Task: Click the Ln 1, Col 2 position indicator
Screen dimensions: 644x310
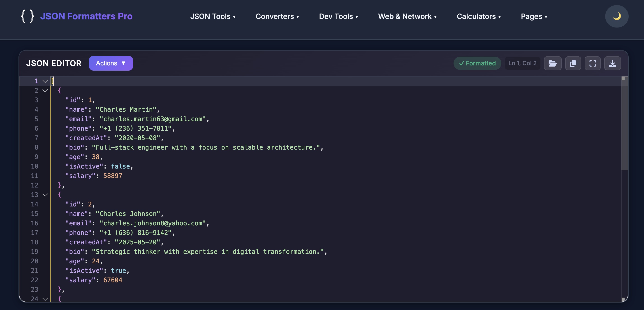Action: click(522, 63)
